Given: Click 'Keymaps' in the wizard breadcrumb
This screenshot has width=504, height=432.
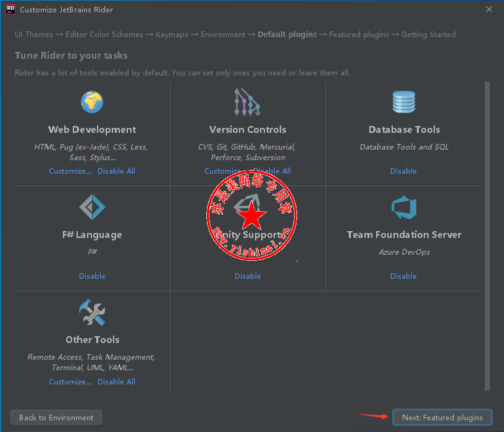Looking at the screenshot, I should 172,35.
